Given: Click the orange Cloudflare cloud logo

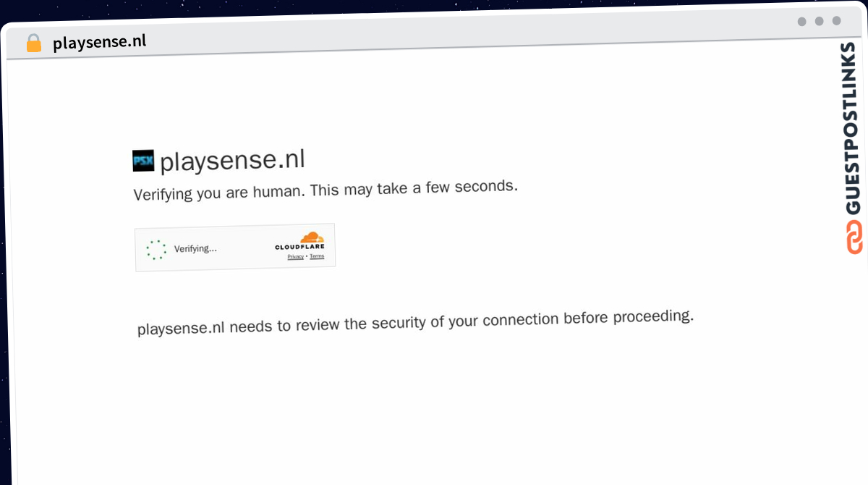Looking at the screenshot, I should [x=312, y=237].
